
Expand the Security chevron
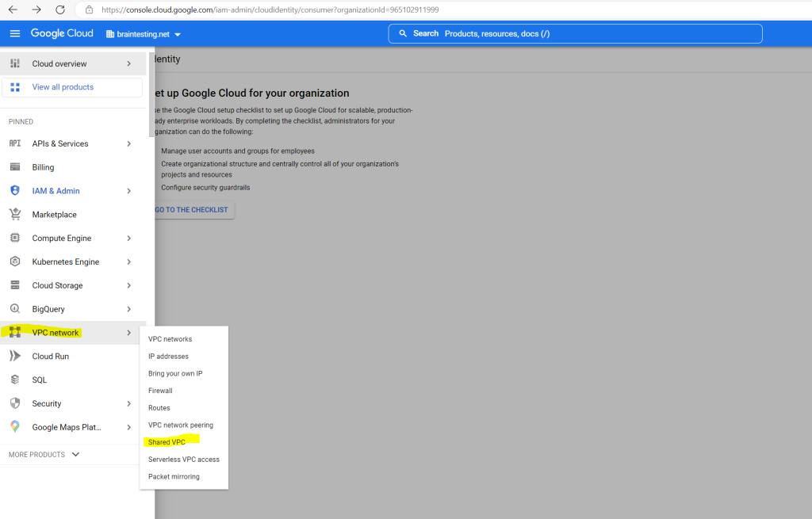click(x=129, y=403)
